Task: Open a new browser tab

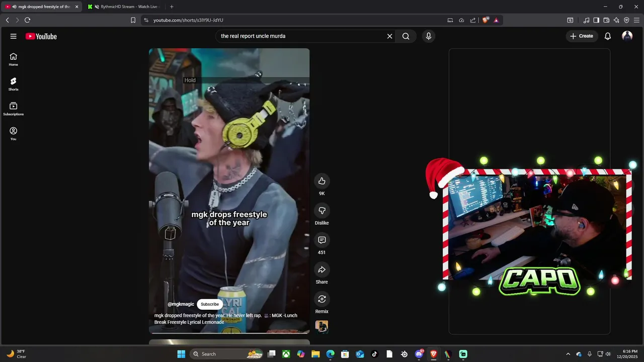Action: 172,7
